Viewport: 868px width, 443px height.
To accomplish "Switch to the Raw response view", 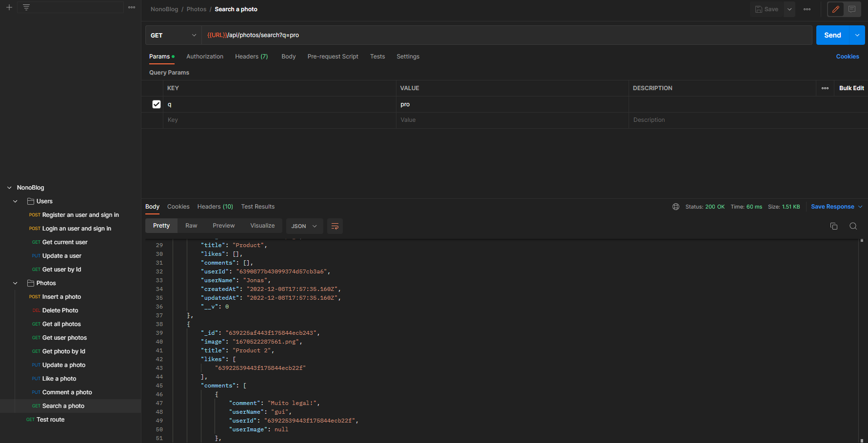I will click(191, 225).
